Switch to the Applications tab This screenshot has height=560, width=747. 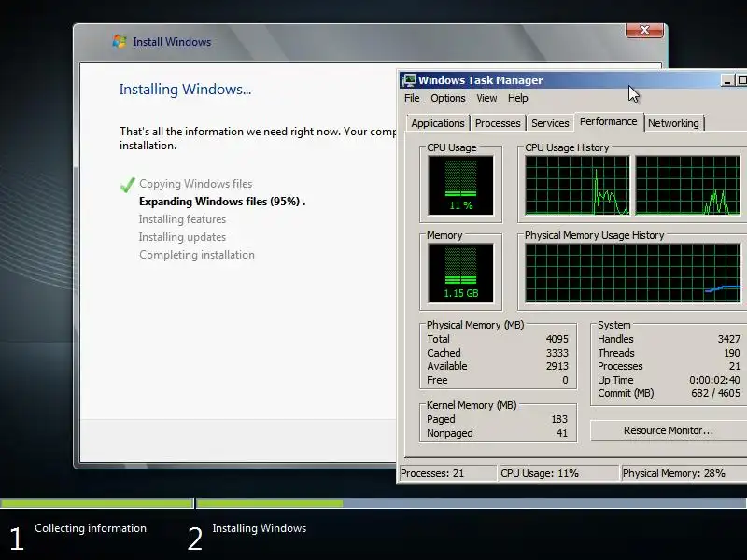(x=438, y=123)
